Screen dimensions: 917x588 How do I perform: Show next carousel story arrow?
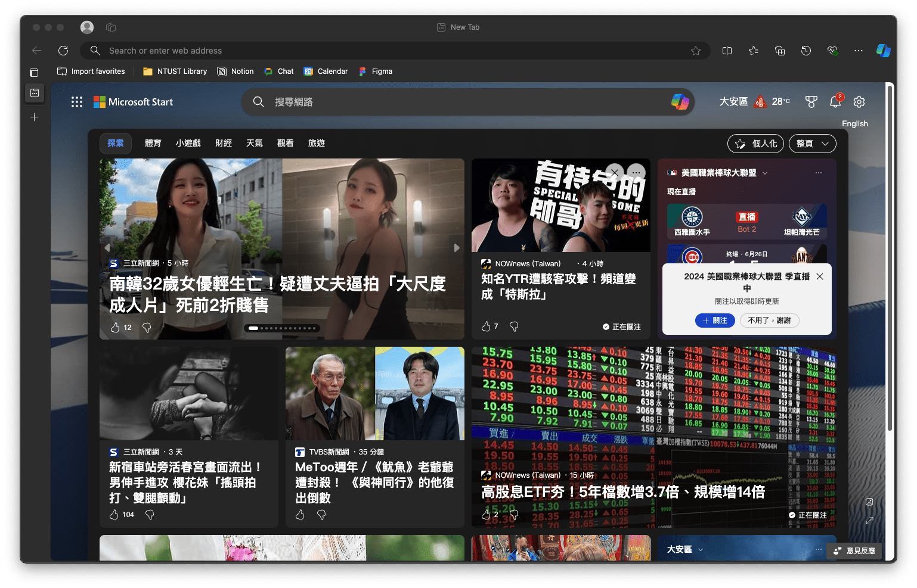point(457,248)
